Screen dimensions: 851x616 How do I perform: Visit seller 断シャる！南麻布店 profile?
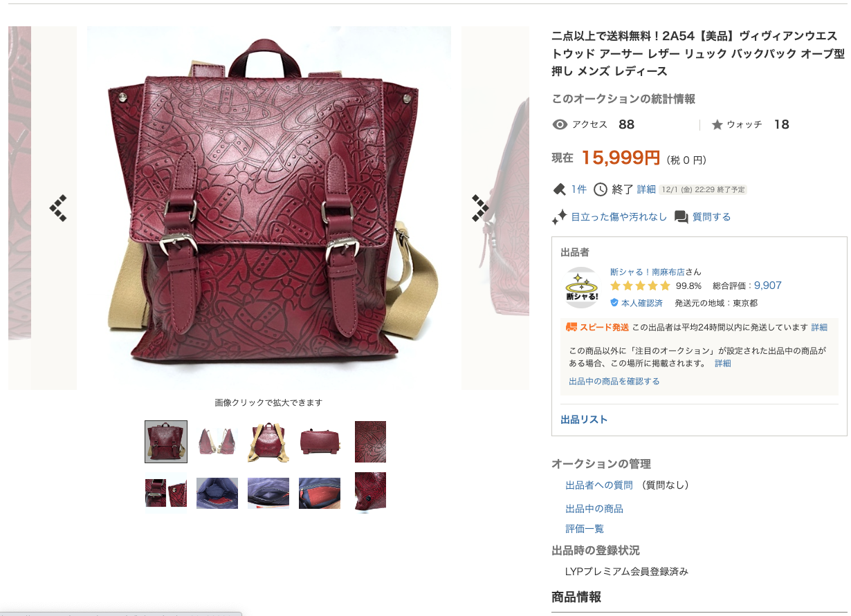coord(648,272)
